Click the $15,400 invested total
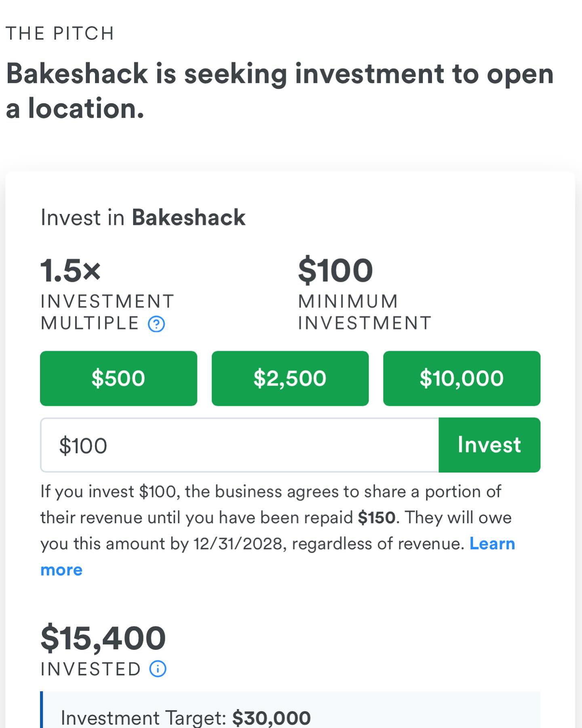The image size is (582, 728). [103, 638]
